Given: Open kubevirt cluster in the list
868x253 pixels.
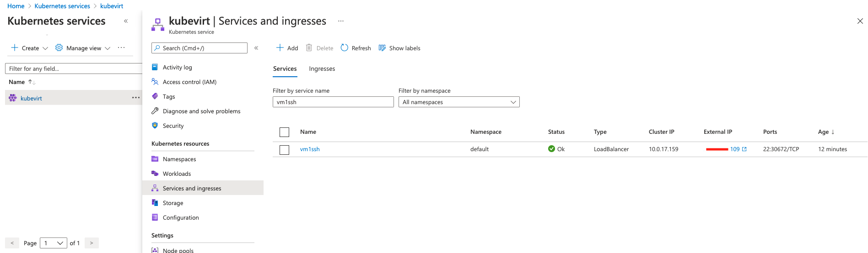Looking at the screenshot, I should [x=31, y=98].
